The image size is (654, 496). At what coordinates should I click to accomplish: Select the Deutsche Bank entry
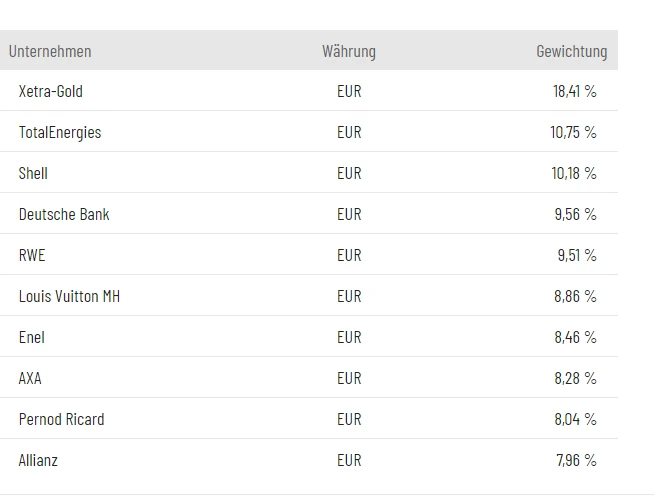click(64, 214)
